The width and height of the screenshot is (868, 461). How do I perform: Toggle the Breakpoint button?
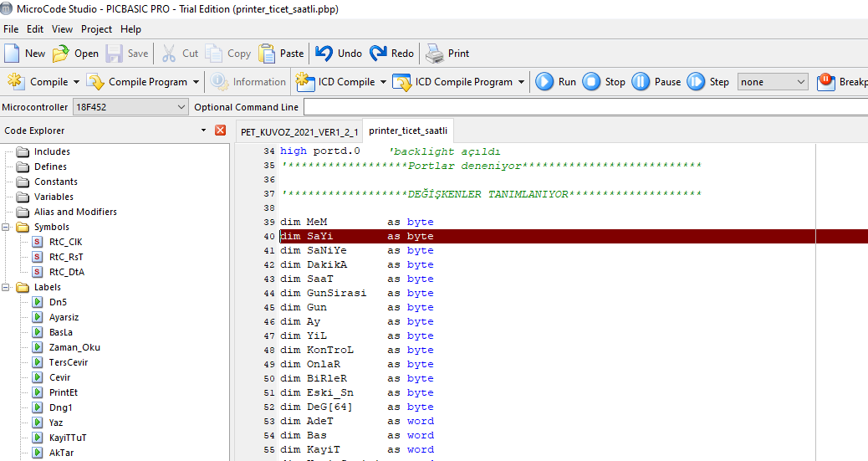pos(842,81)
